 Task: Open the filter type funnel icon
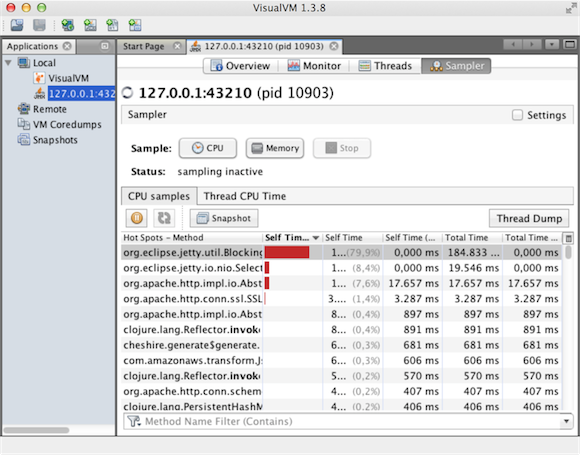click(x=134, y=421)
